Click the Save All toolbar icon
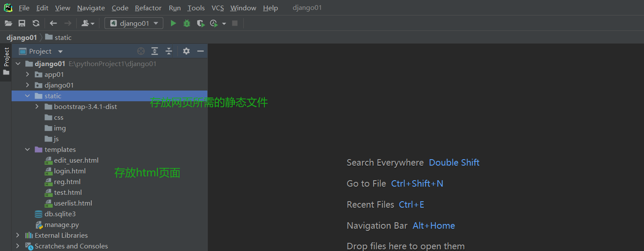The height and width of the screenshot is (251, 644). [22, 23]
